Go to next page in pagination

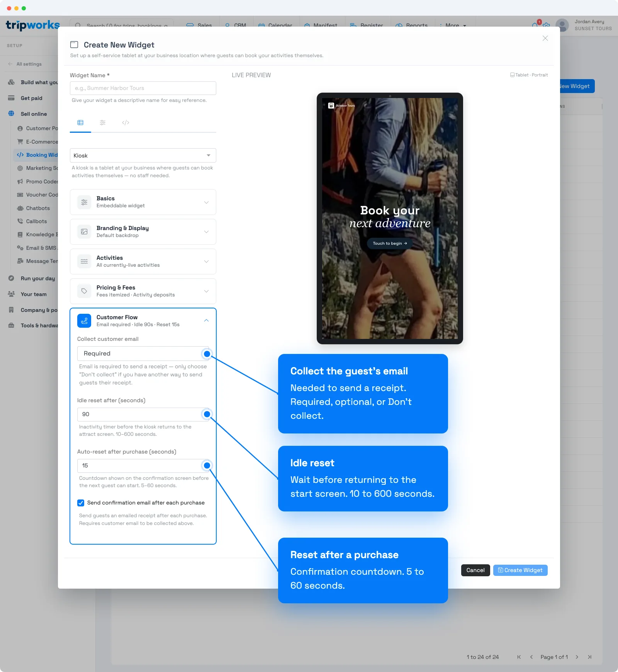pyautogui.click(x=577, y=657)
